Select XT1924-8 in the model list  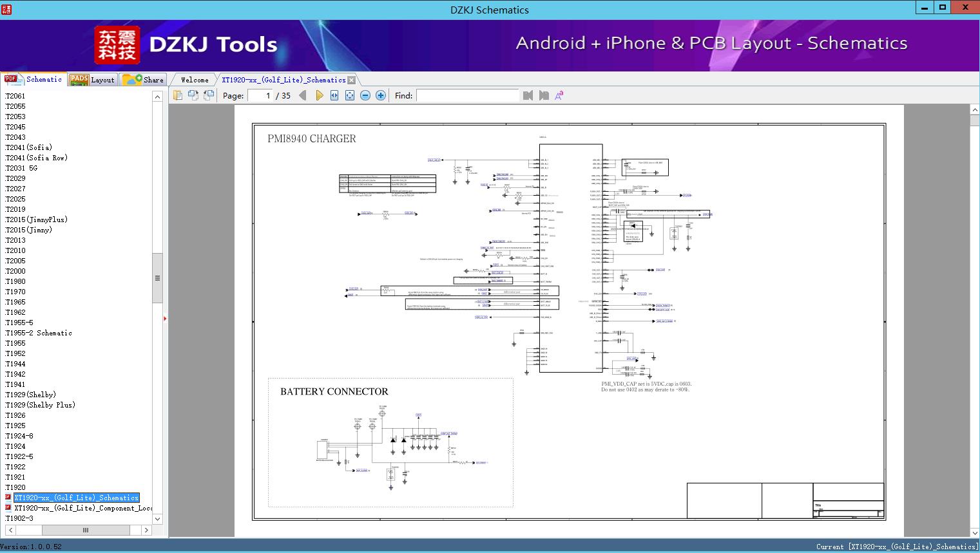click(x=19, y=436)
